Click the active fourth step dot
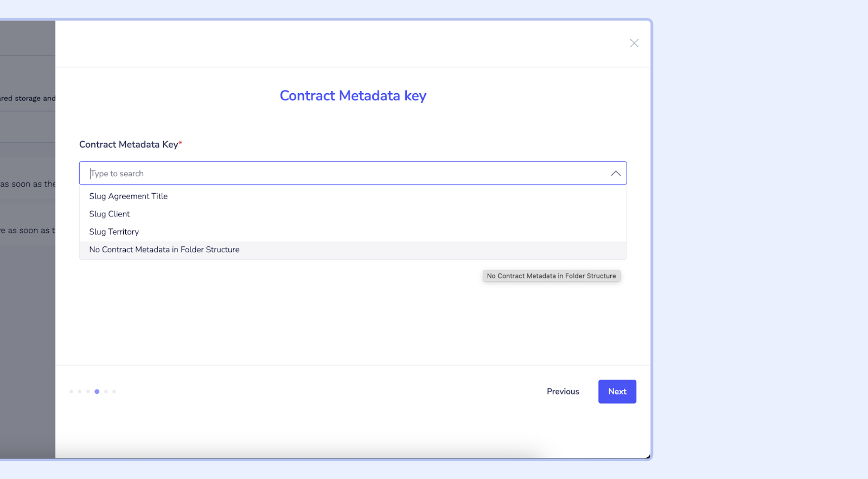Viewport: 868px width, 479px height. 97,392
